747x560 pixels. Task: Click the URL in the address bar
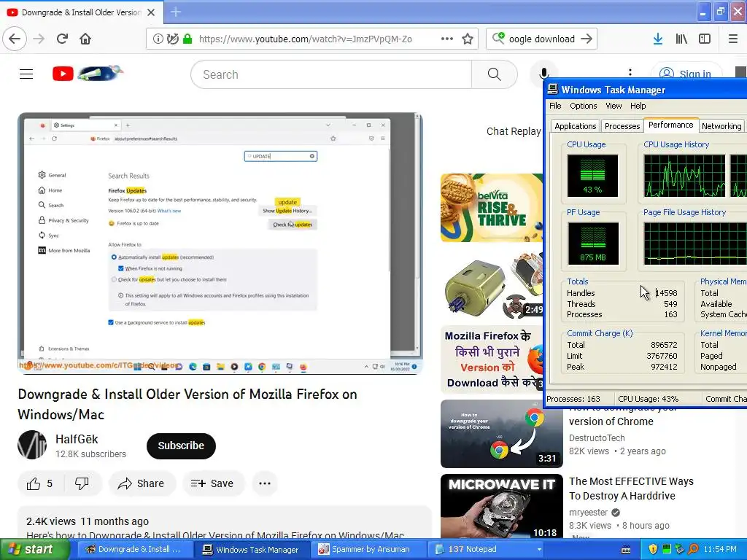tap(306, 39)
